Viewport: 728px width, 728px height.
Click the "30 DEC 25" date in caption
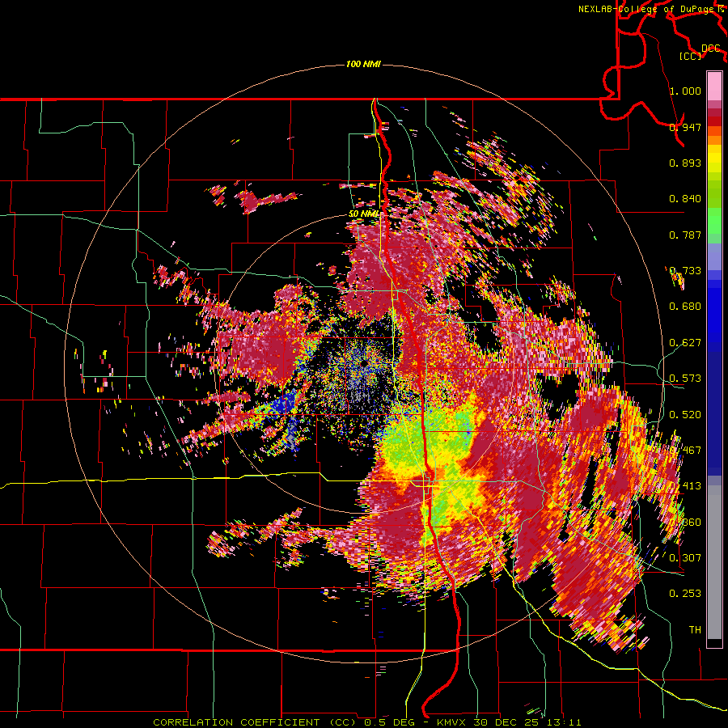pyautogui.click(x=506, y=722)
